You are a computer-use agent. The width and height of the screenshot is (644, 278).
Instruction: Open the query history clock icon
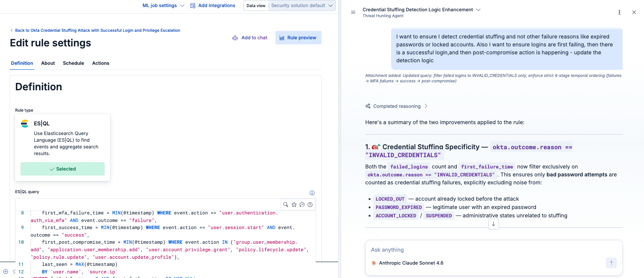[302, 204]
